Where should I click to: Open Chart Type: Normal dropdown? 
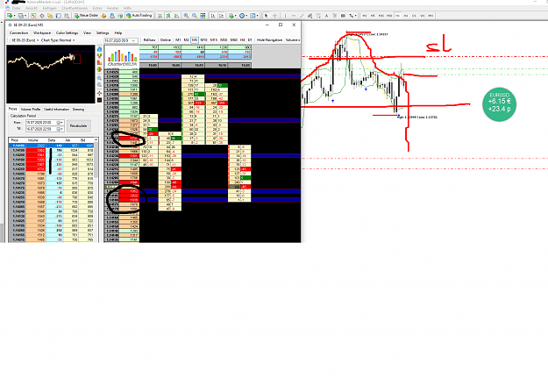(x=58, y=40)
